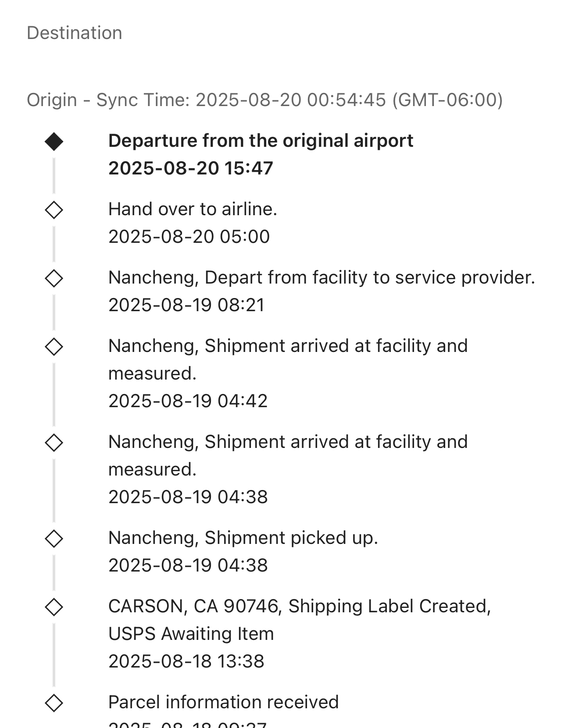Click the 2025-08-20 15:47 timestamp
579x728 pixels.
[x=191, y=168]
